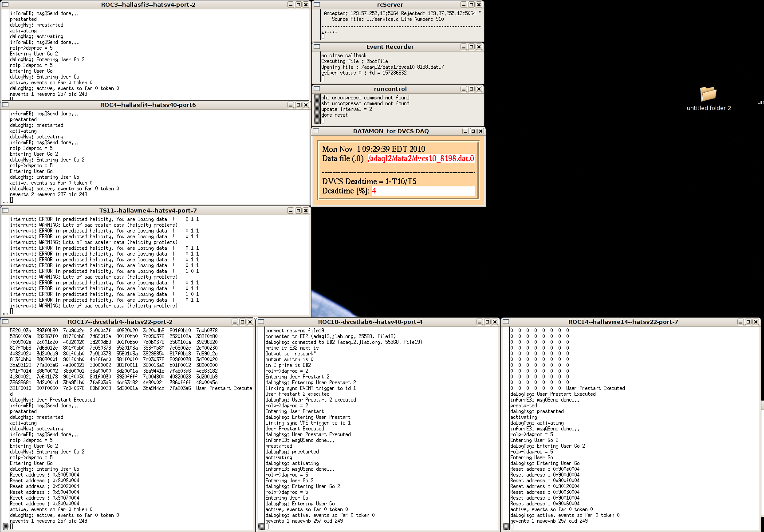Open the untitled folder 2 desktop icon
The width and height of the screenshot is (764, 532).
(x=709, y=99)
